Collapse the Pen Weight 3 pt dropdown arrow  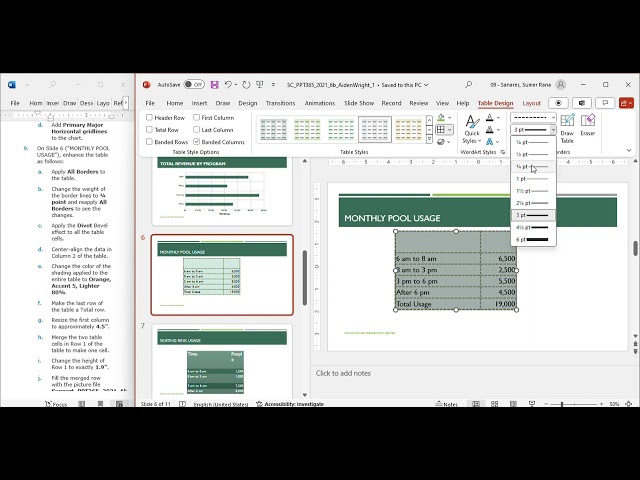pos(553,130)
